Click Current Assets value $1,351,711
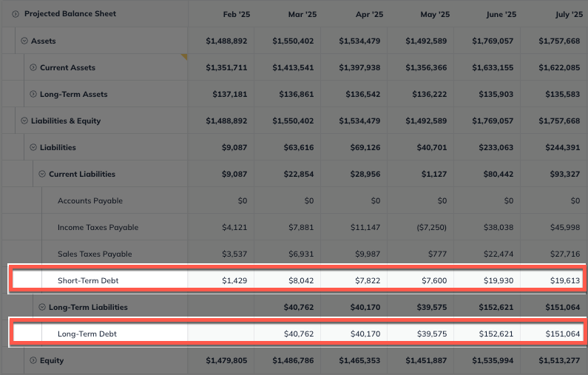 coord(226,67)
